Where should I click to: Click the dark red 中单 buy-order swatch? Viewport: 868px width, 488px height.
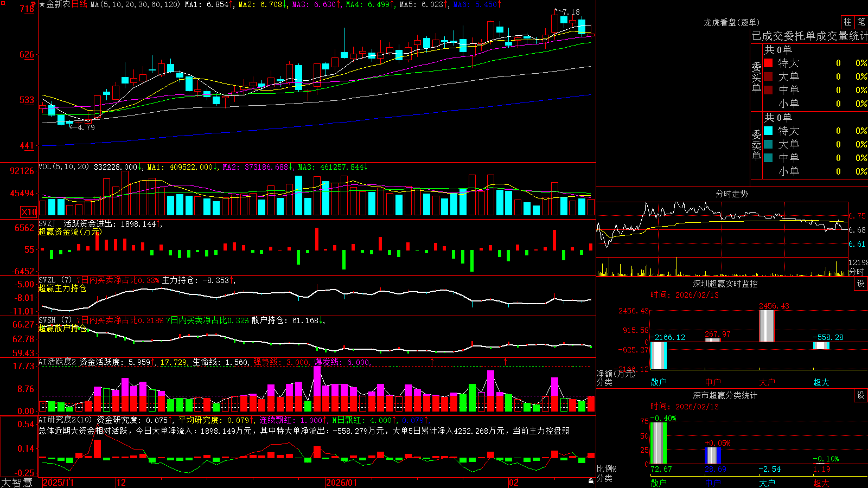coord(768,90)
